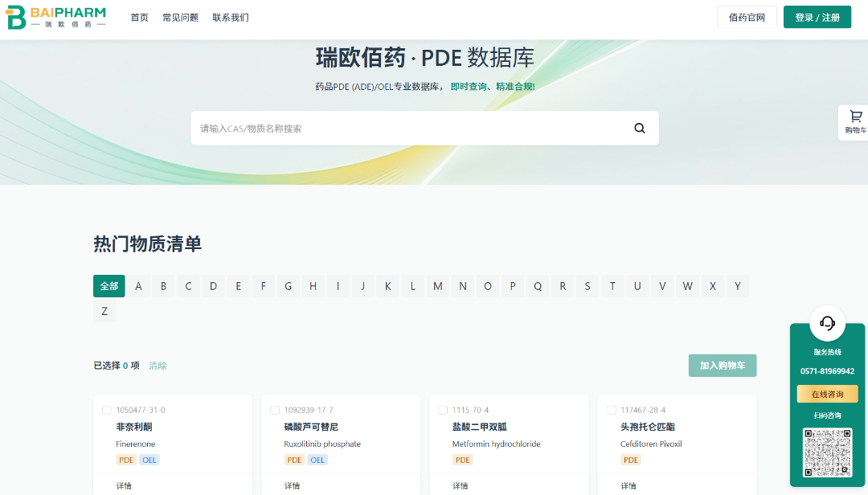Viewport: 868px width, 495px height.
Task: Filter substances by letter W
Action: pyautogui.click(x=687, y=286)
